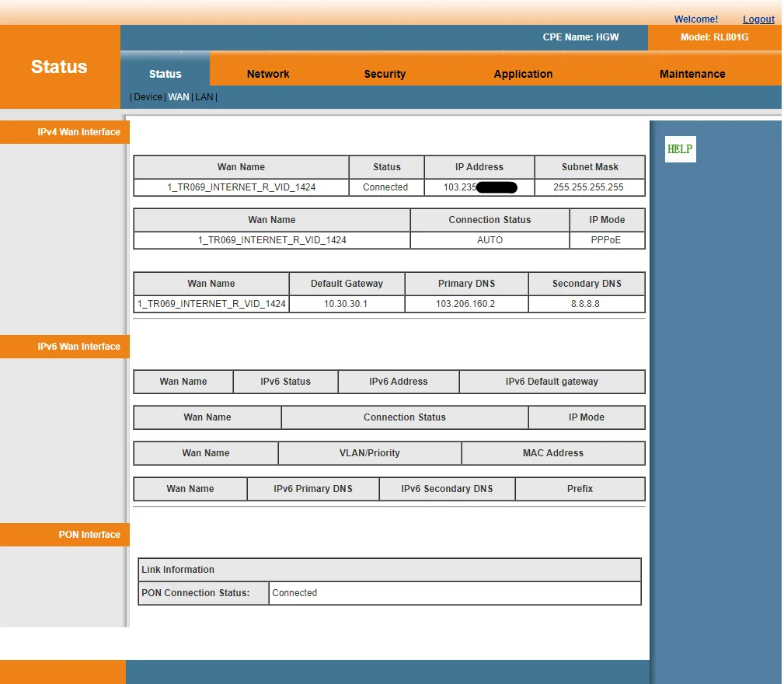Select the LAN submenu link
The image size is (784, 684).
(204, 97)
